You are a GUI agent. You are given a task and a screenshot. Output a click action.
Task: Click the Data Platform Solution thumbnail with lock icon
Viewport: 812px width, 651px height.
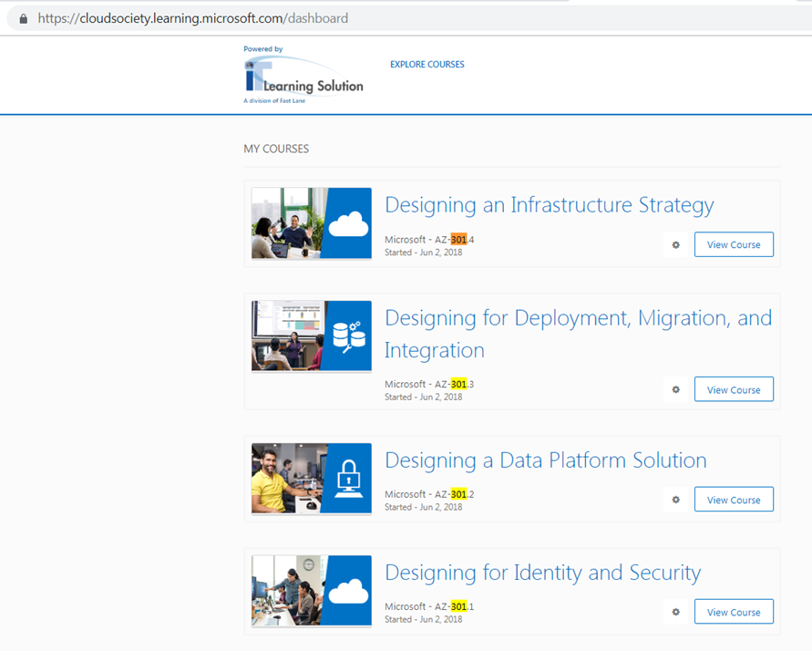coord(312,479)
